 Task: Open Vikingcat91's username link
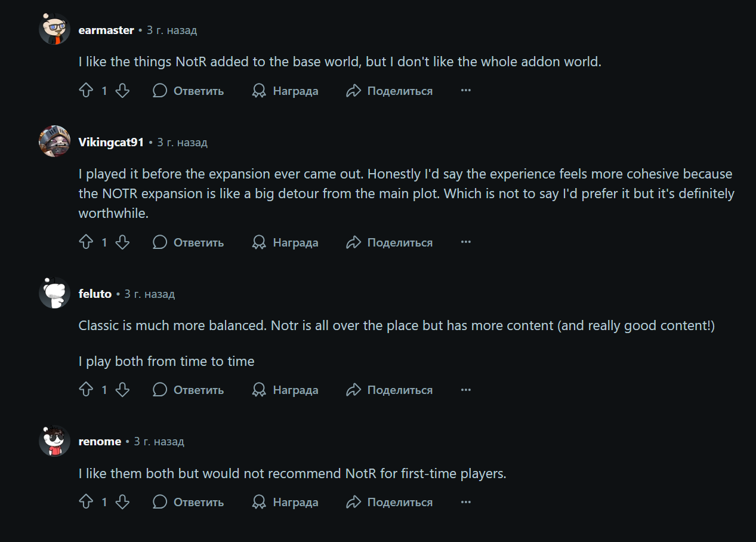point(111,142)
